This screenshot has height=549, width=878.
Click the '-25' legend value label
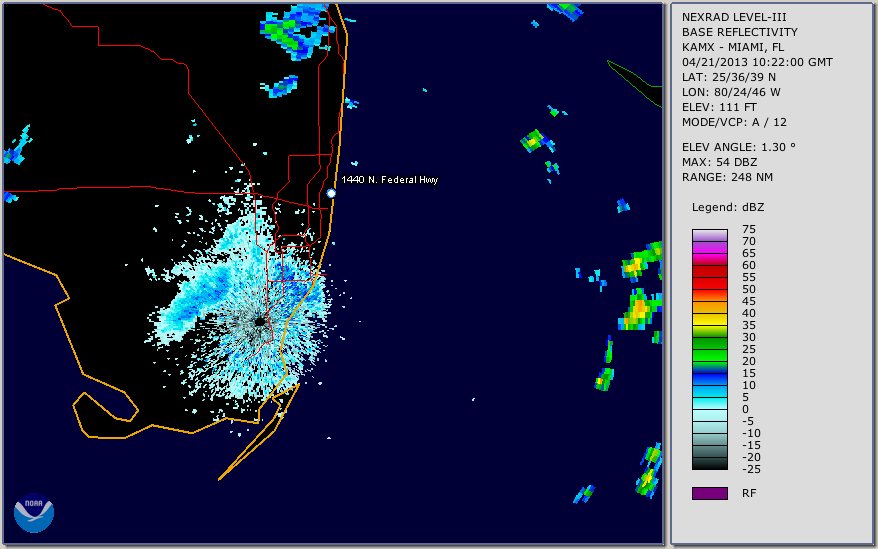(751, 469)
